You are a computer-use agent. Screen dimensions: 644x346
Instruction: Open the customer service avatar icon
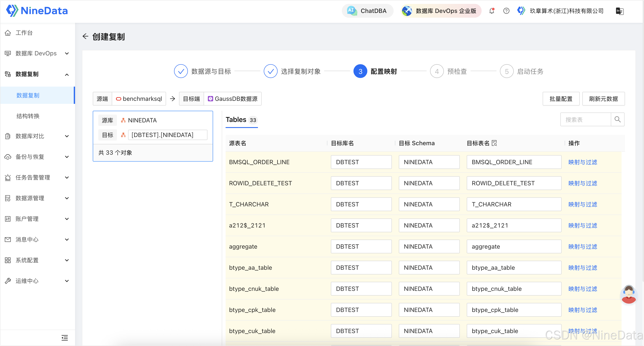coord(628,295)
